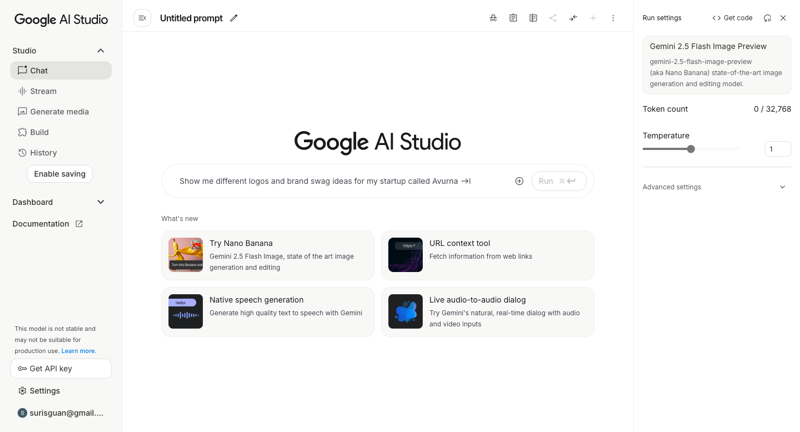Click the Stream waveform icon
800x432 pixels.
(22, 91)
